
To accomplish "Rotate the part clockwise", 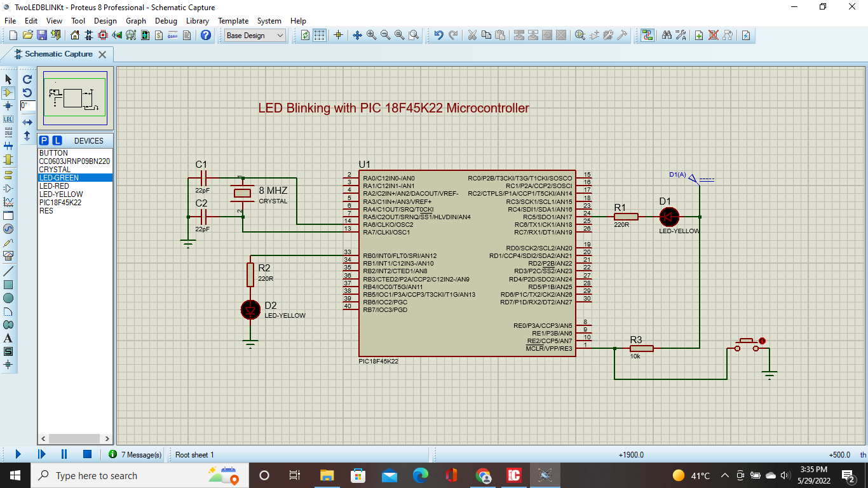I will pyautogui.click(x=27, y=79).
